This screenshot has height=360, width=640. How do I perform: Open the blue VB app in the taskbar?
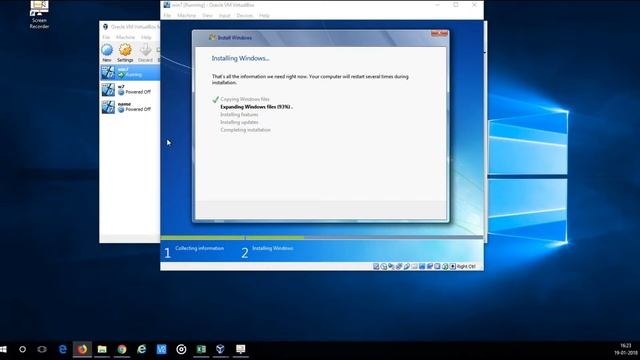[x=161, y=349]
